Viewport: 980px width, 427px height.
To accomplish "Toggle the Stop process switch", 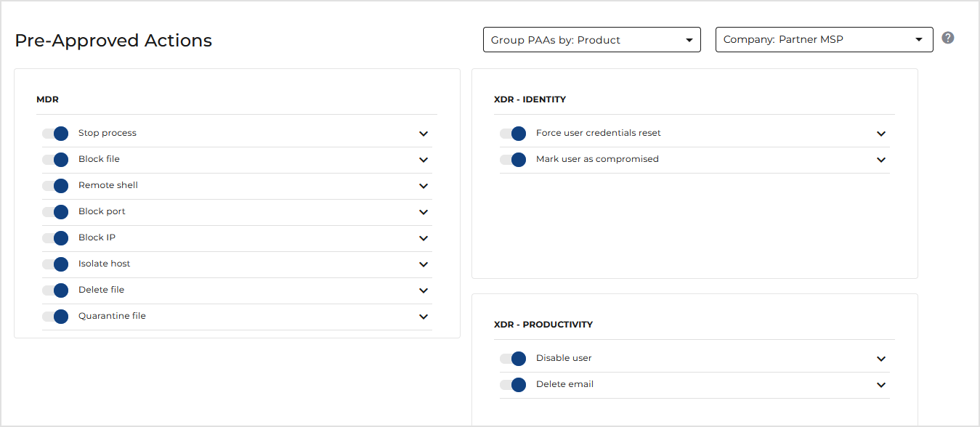I will coord(55,134).
